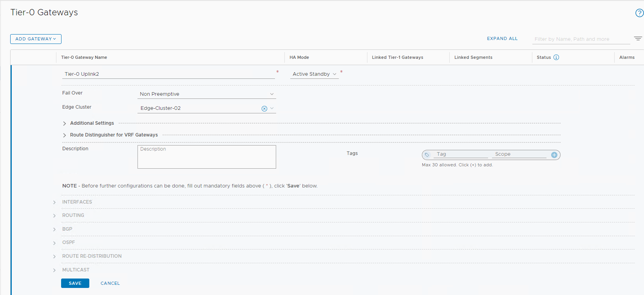The height and width of the screenshot is (295, 644).
Task: Clear the Edge-Cluster-02 selection
Action: coord(264,109)
